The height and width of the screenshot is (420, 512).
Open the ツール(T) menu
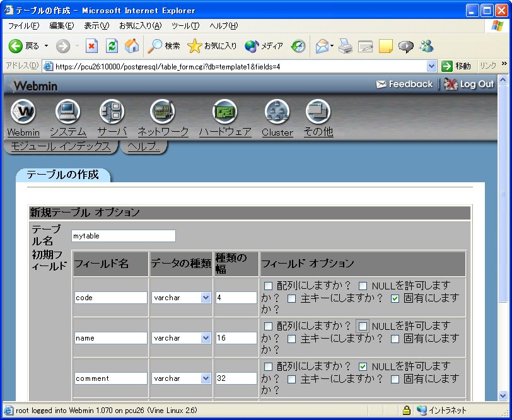click(x=185, y=25)
